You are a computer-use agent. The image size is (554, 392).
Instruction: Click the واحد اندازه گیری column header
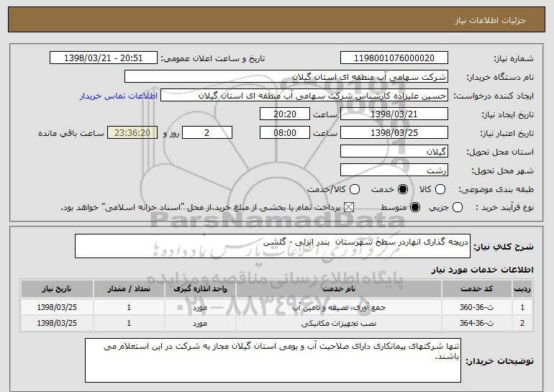(200, 289)
